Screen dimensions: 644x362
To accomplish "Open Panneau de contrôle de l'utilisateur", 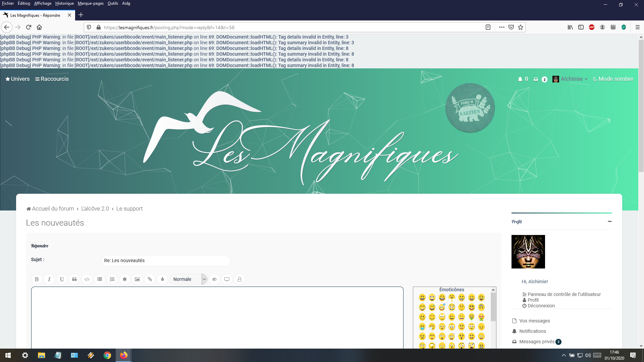I will (x=561, y=294).
